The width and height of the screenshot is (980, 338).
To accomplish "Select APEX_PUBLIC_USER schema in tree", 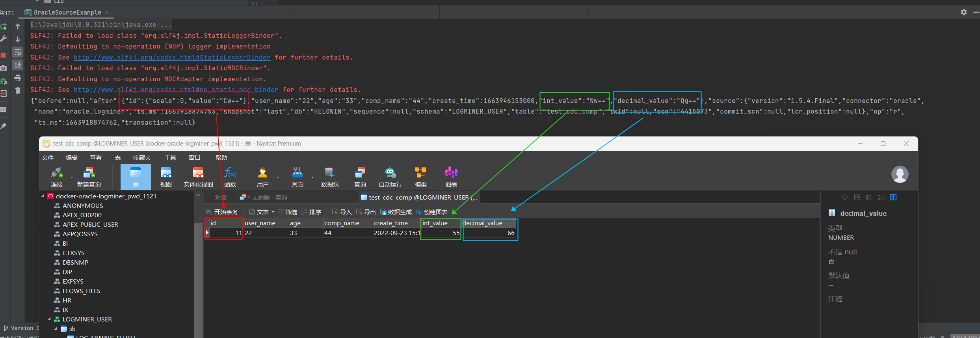I will click(90, 224).
